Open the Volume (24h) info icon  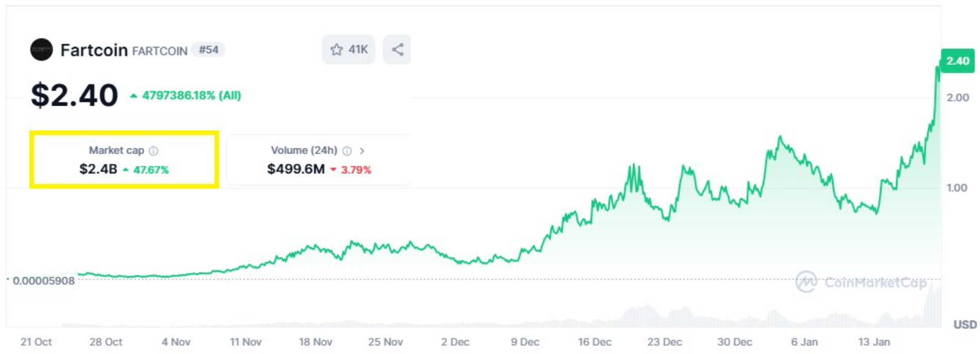[347, 151]
